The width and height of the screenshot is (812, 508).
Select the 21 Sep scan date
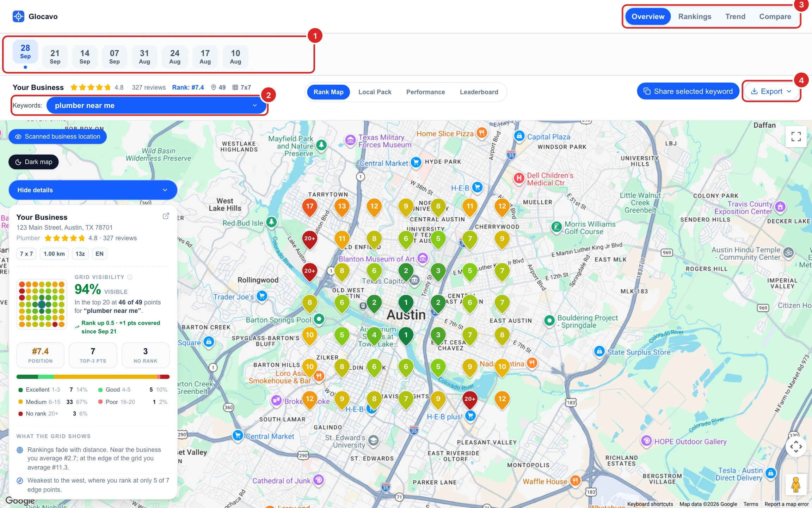tap(55, 56)
